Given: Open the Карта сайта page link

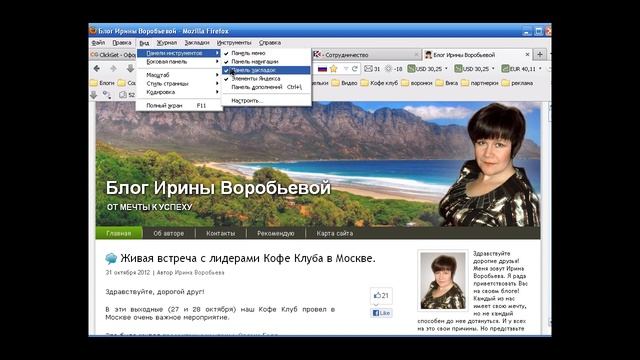Looking at the screenshot, I should [335, 233].
